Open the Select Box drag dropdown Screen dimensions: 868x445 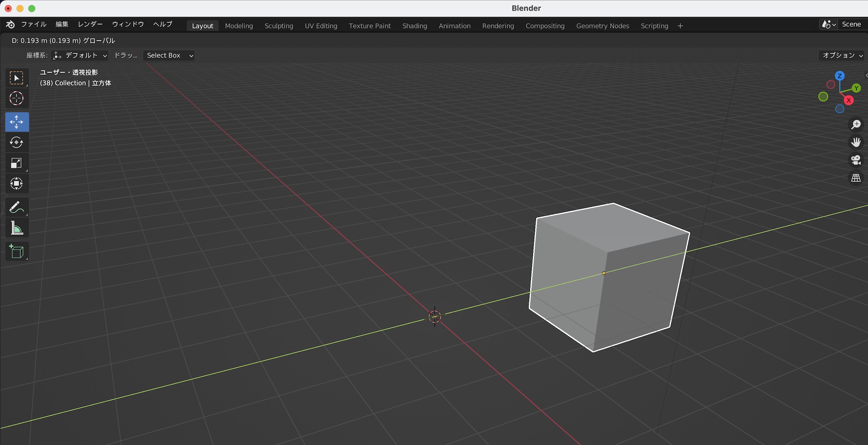point(169,56)
